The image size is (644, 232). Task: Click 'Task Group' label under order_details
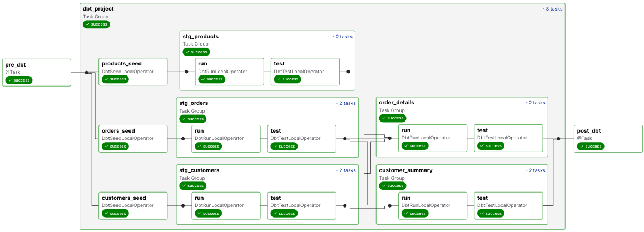click(x=392, y=110)
